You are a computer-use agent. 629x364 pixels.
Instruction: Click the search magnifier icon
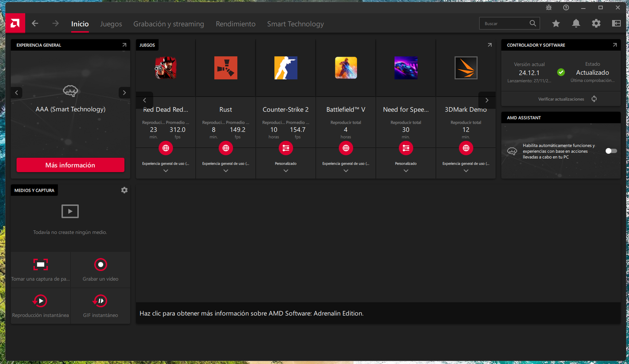coord(533,23)
